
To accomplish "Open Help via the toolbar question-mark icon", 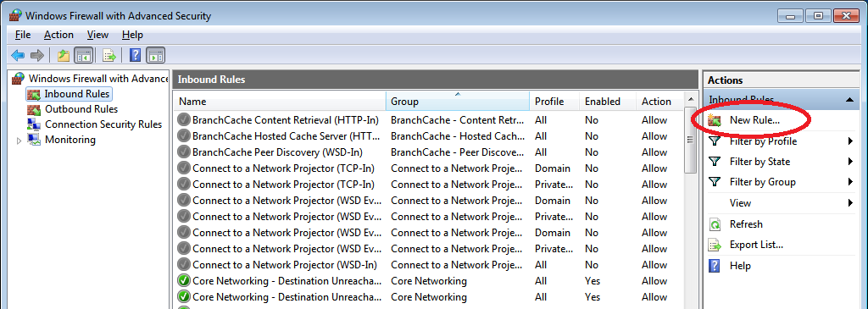I will coord(135,55).
